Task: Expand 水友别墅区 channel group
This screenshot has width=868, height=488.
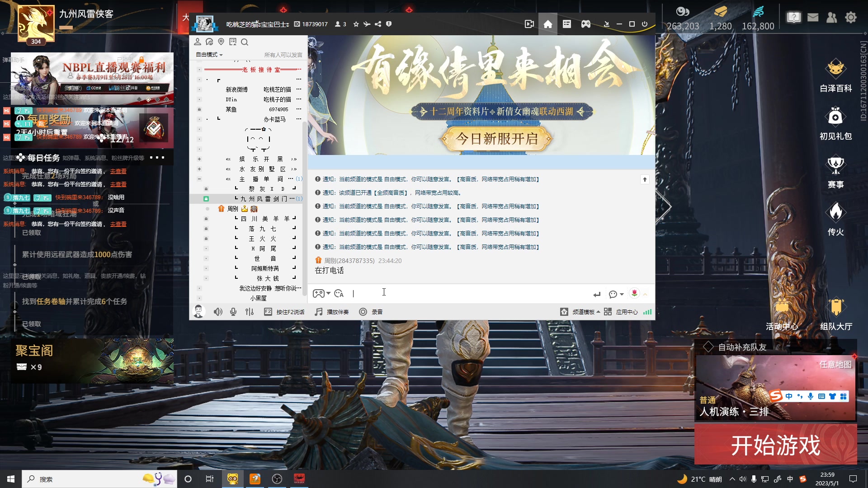Action: 199,169
